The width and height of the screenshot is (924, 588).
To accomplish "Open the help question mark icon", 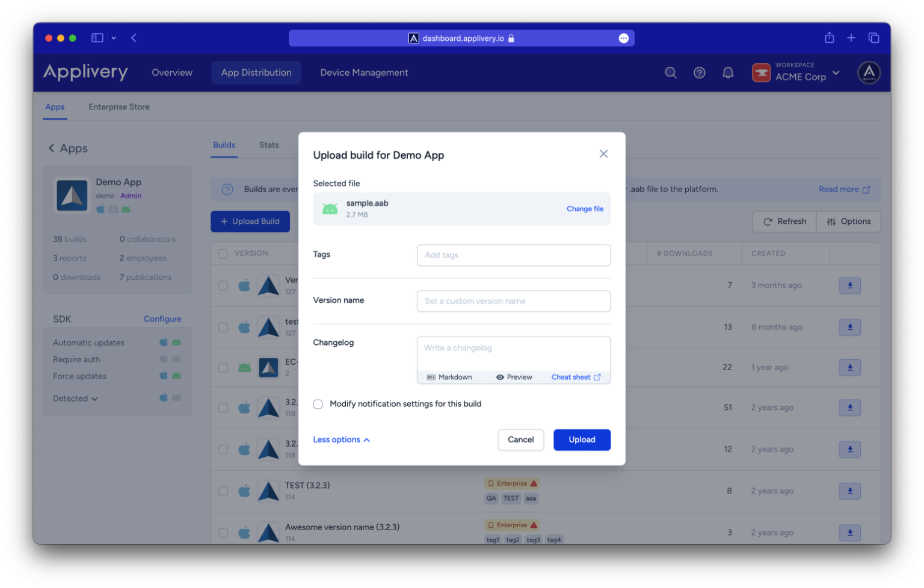I will [x=699, y=73].
